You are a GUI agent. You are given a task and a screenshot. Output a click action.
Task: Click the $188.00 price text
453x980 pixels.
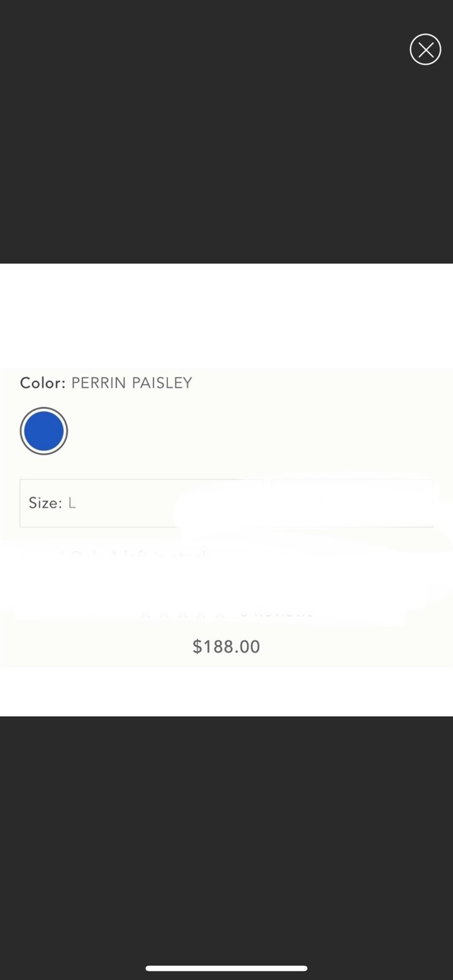click(x=226, y=646)
